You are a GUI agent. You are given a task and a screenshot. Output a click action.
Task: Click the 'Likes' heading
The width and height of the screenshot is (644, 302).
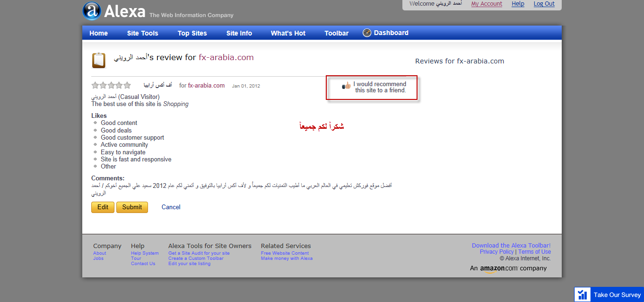pyautogui.click(x=99, y=115)
